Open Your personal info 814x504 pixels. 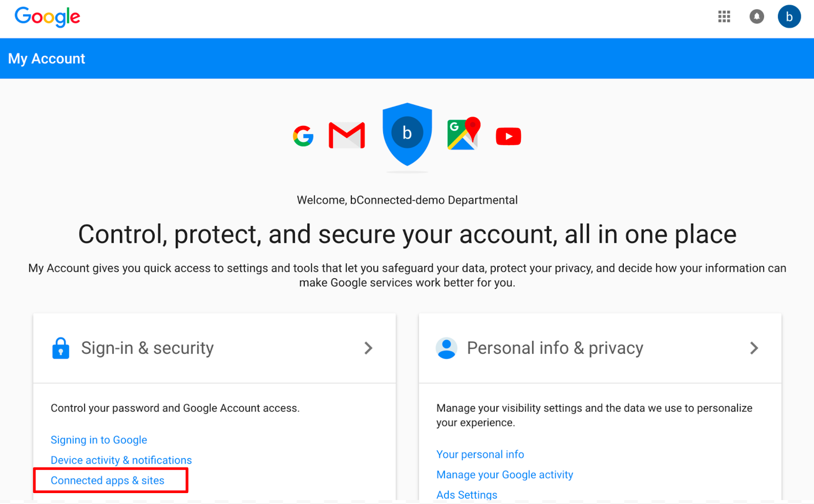(480, 454)
